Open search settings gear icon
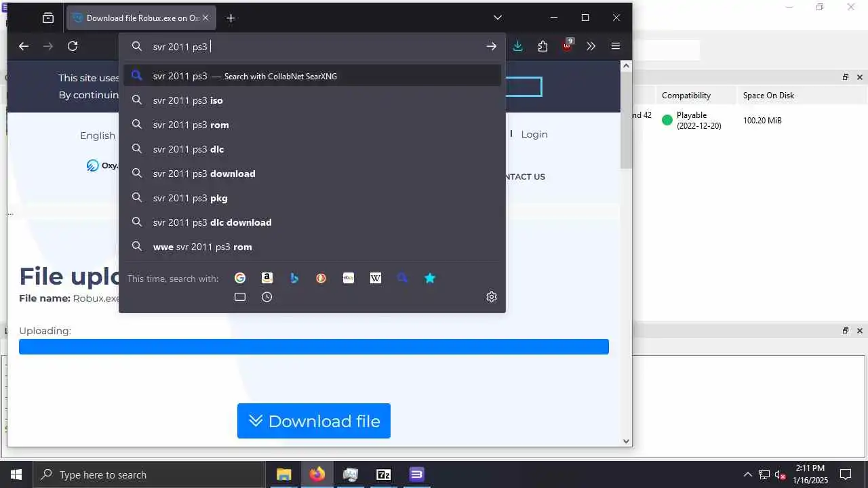 click(x=492, y=297)
